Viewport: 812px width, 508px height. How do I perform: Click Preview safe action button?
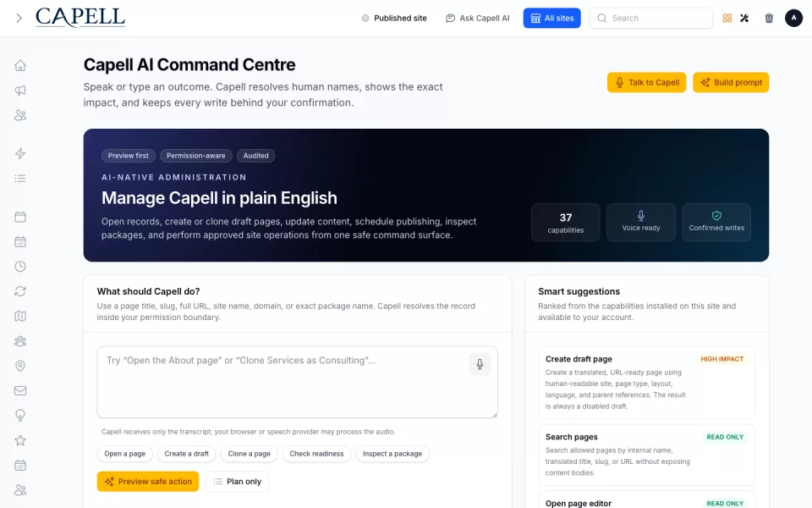pyautogui.click(x=148, y=482)
